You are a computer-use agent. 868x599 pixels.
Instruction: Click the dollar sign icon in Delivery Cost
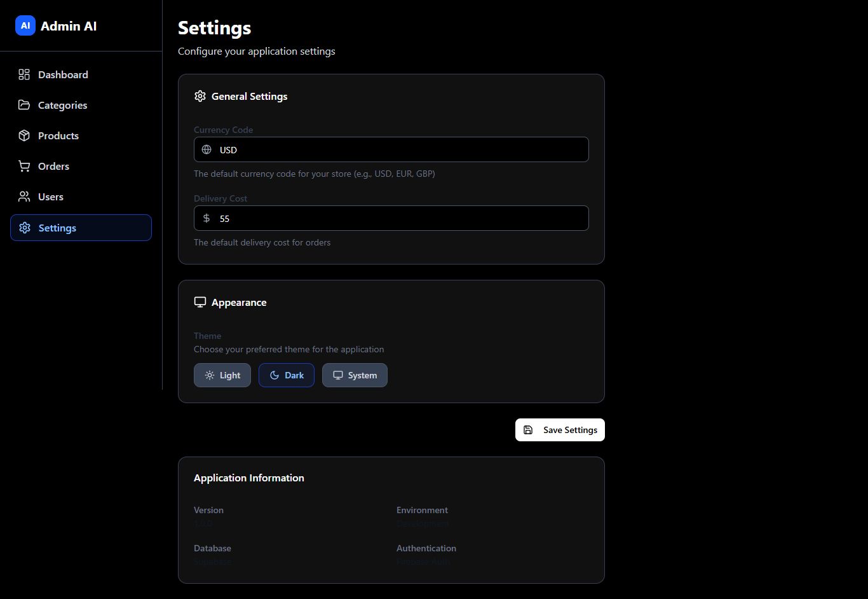tap(207, 218)
